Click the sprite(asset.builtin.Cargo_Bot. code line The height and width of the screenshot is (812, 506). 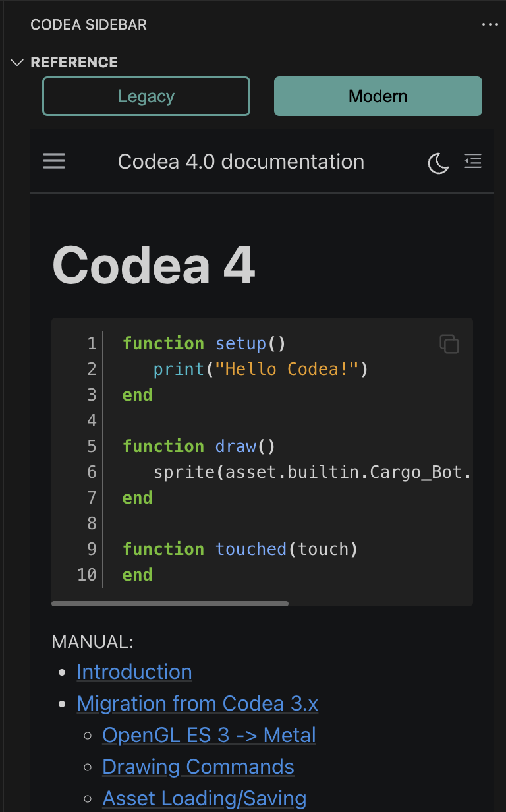click(313, 472)
